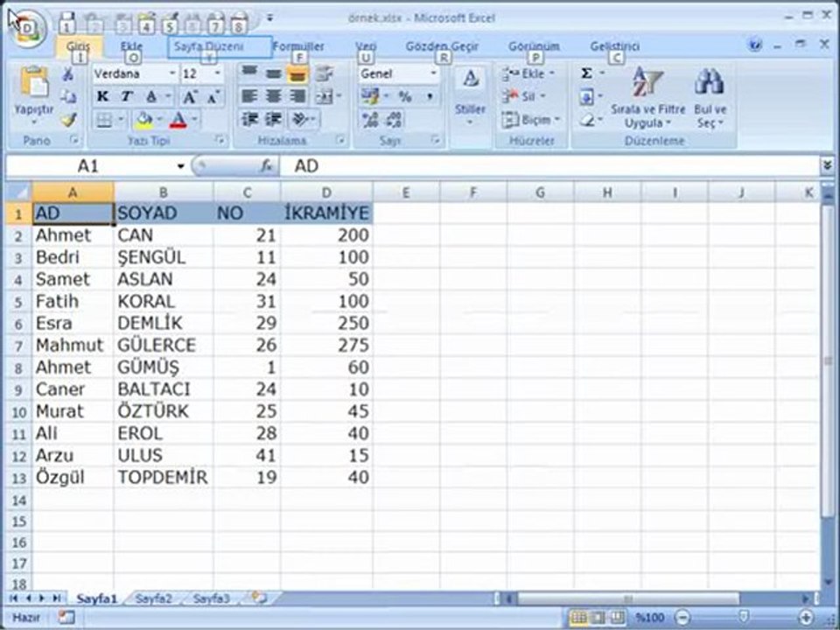This screenshot has height=630, width=840.
Task: Click the Yapıştır paste icon
Action: [34, 82]
